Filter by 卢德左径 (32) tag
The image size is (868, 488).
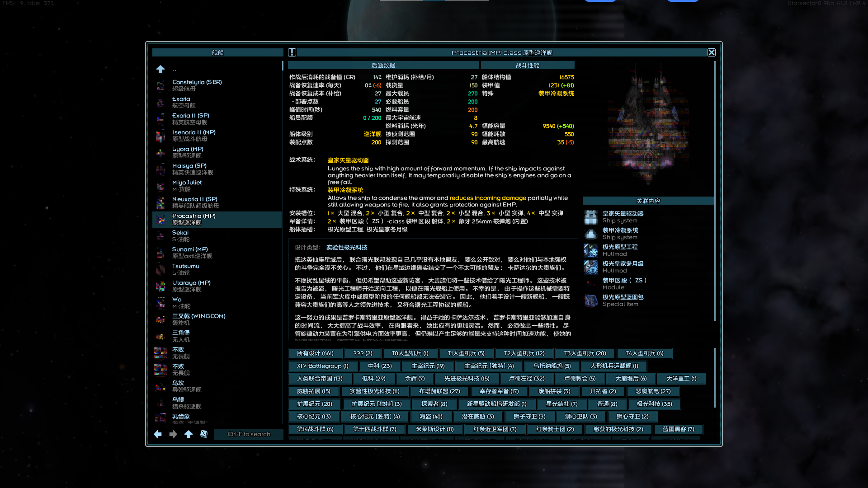527,379
